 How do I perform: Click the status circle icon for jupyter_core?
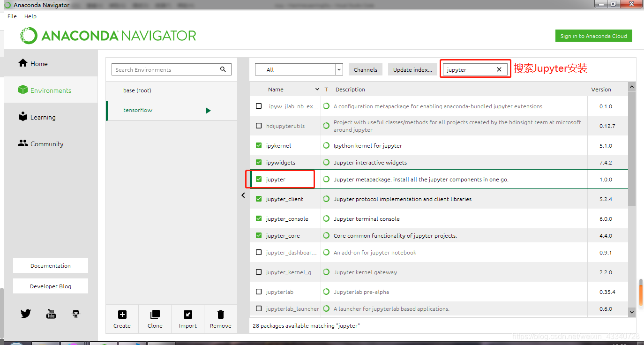[326, 236]
